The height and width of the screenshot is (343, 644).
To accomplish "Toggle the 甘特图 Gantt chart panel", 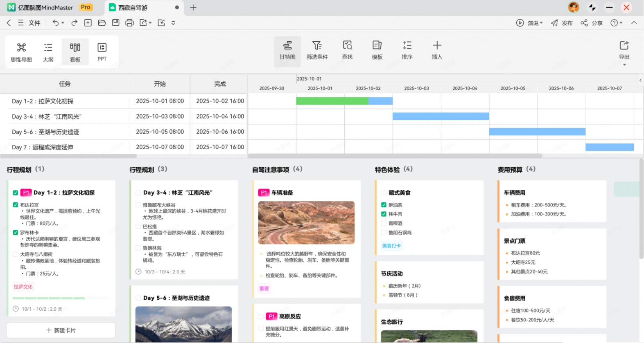I will tap(287, 51).
